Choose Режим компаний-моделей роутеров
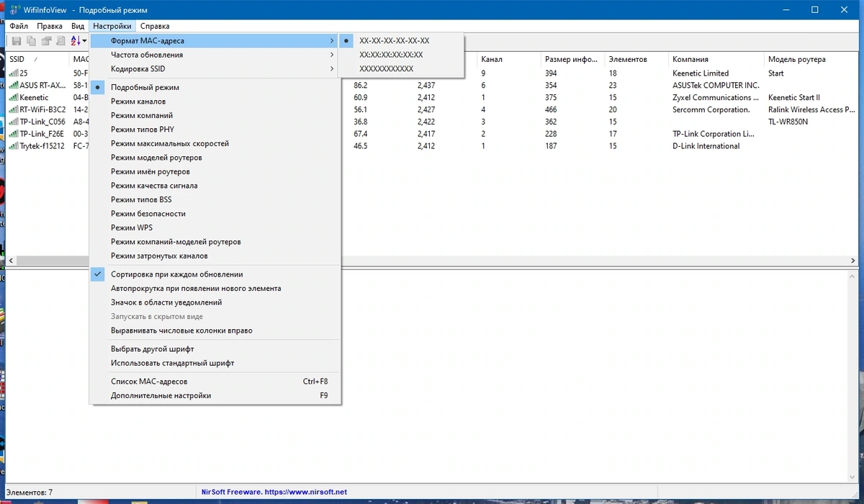This screenshot has width=864, height=504. (x=215, y=242)
